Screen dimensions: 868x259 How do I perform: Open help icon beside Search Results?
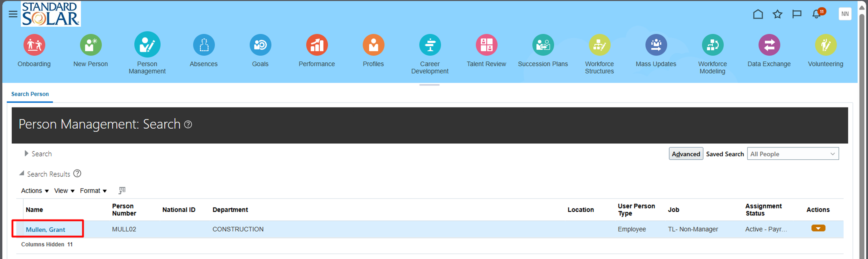click(x=77, y=173)
